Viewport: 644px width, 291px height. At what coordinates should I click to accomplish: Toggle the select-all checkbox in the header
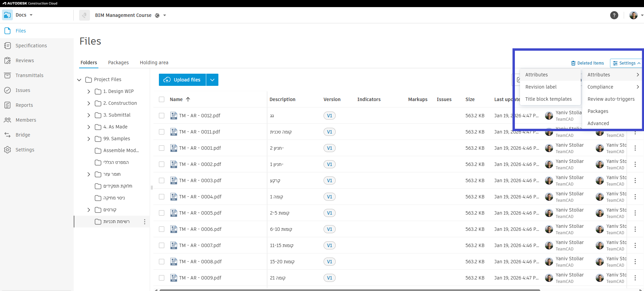162,99
